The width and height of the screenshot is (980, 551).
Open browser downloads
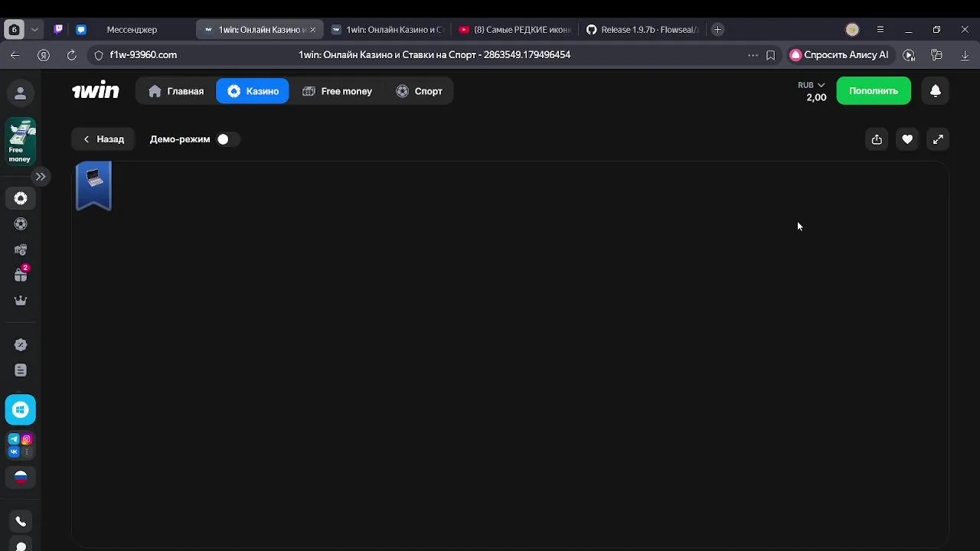click(965, 55)
